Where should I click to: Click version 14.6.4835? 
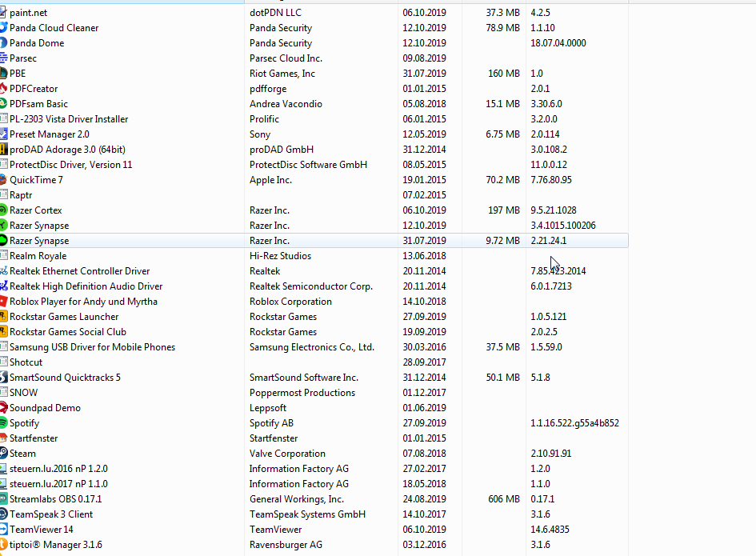550,529
